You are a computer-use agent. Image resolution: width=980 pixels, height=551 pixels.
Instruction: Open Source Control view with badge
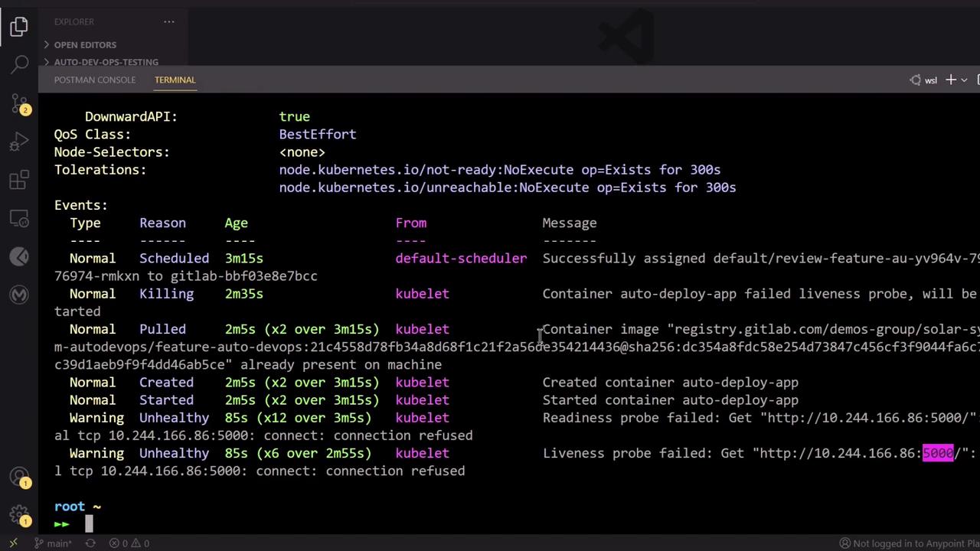19,103
